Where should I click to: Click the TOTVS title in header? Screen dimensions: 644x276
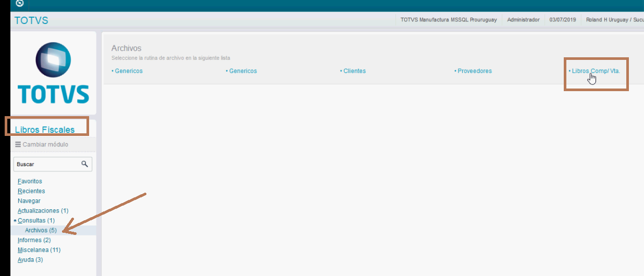31,20
